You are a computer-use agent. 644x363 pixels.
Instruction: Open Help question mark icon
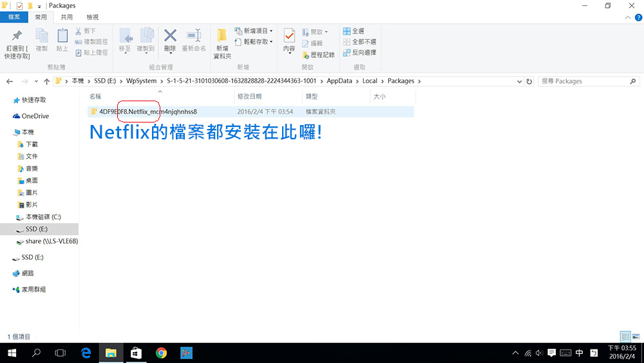coord(638,17)
